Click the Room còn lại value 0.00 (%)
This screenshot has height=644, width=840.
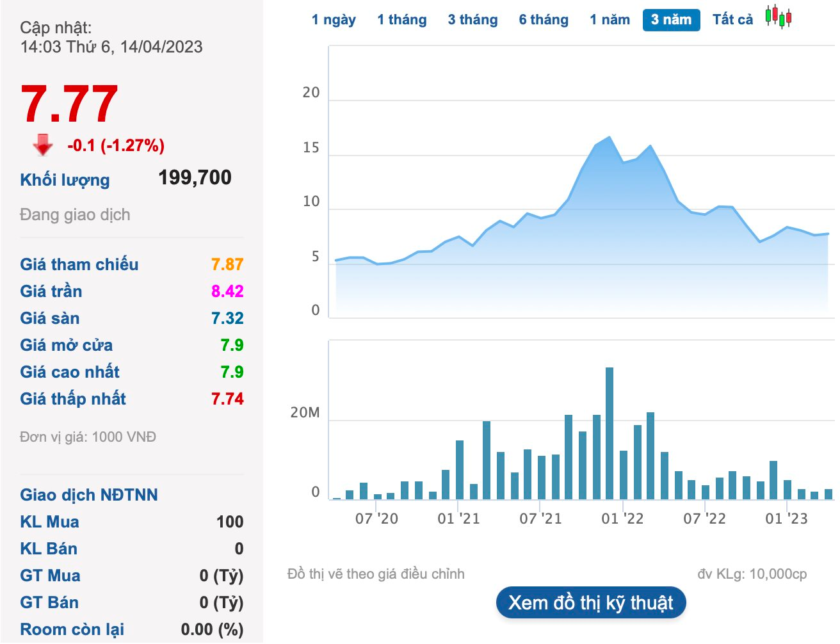click(x=212, y=629)
